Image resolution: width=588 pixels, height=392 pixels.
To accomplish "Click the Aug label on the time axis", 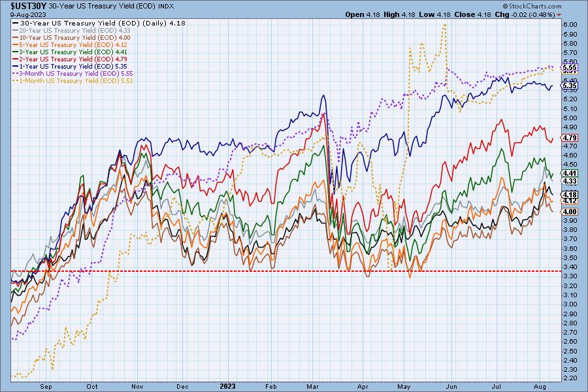I will pyautogui.click(x=540, y=387).
